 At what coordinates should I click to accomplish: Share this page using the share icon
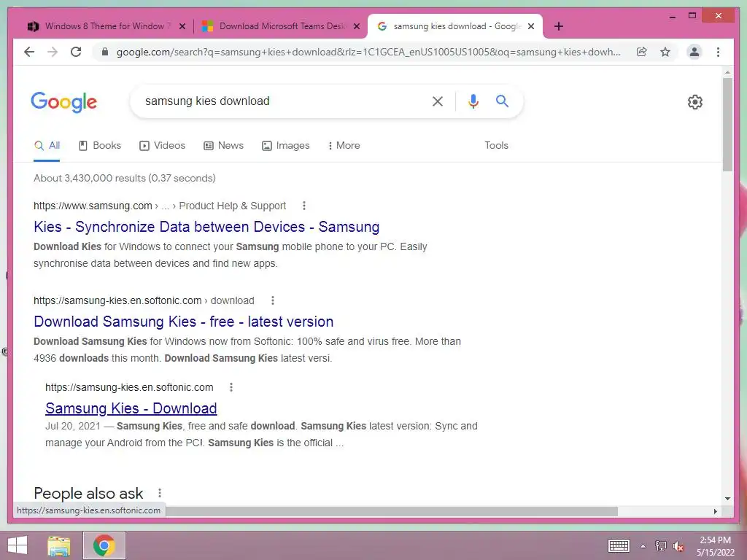coord(642,52)
